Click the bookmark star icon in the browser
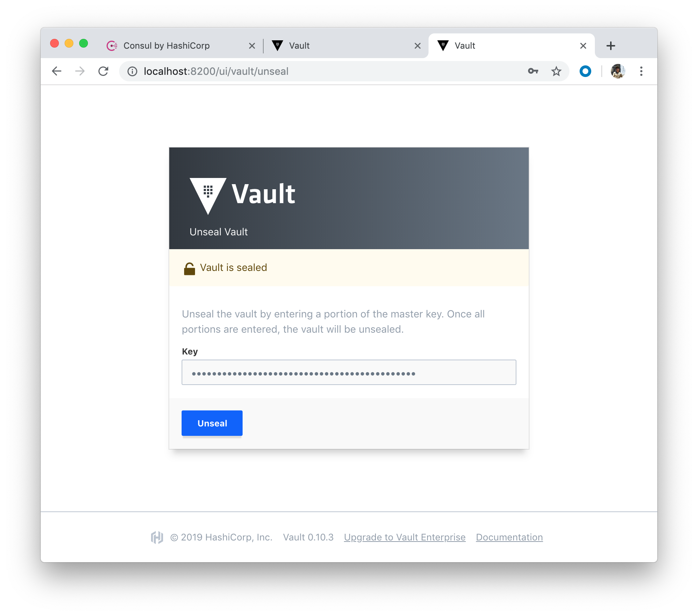The height and width of the screenshot is (616, 698). coord(556,71)
